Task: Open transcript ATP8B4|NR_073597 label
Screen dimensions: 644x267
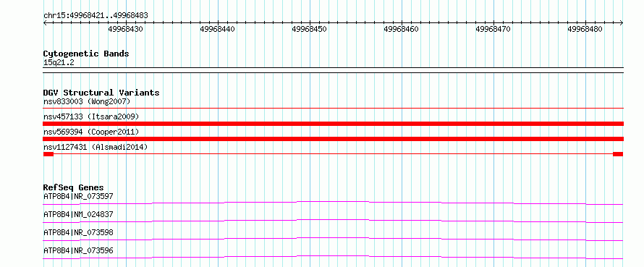Action: [x=78, y=196]
